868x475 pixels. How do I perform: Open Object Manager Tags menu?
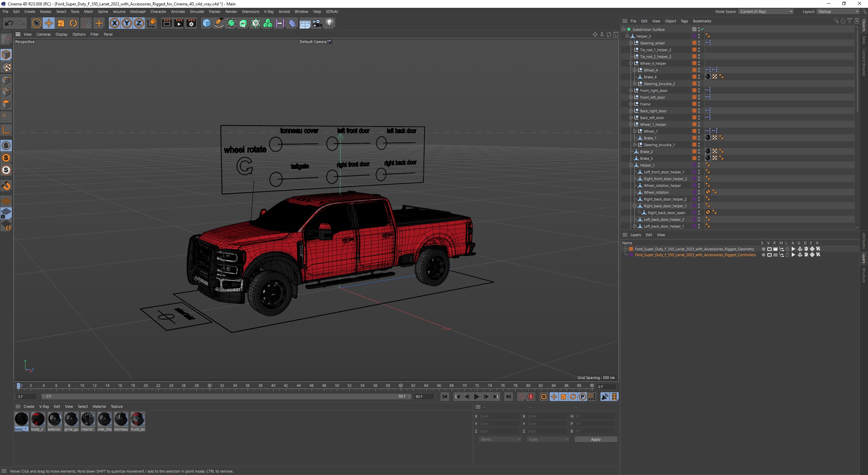point(684,21)
